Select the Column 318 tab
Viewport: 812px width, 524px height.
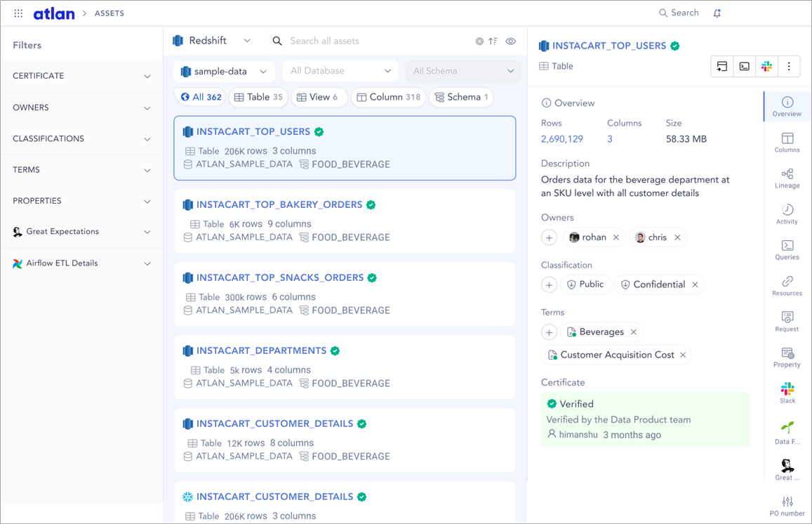[x=389, y=97]
